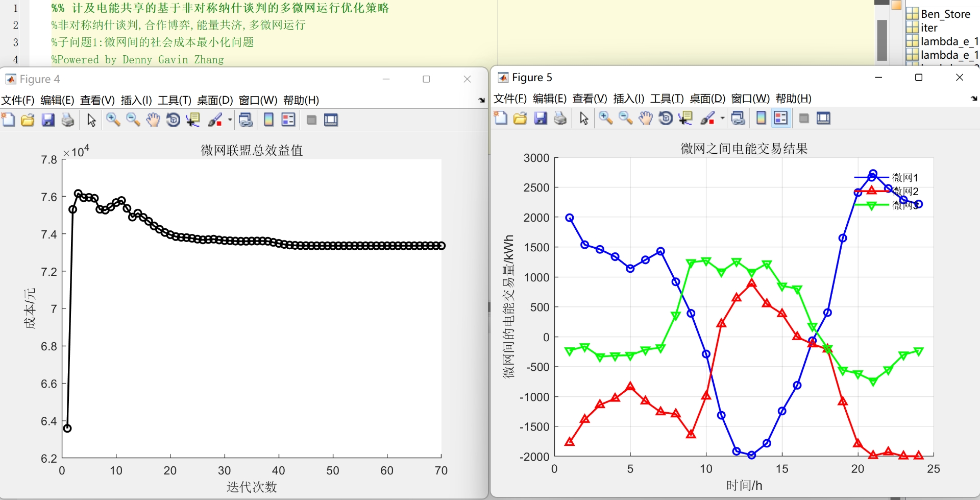Hide Plot Tools icon in Figure 4

311,120
